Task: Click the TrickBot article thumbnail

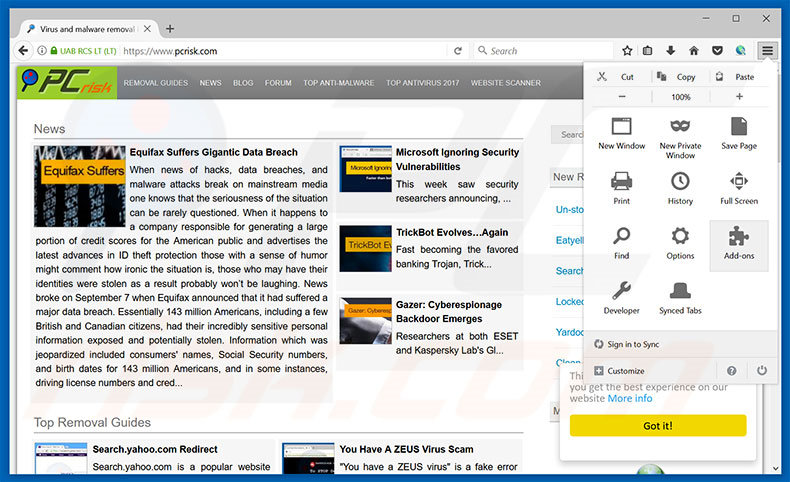Action: point(365,248)
